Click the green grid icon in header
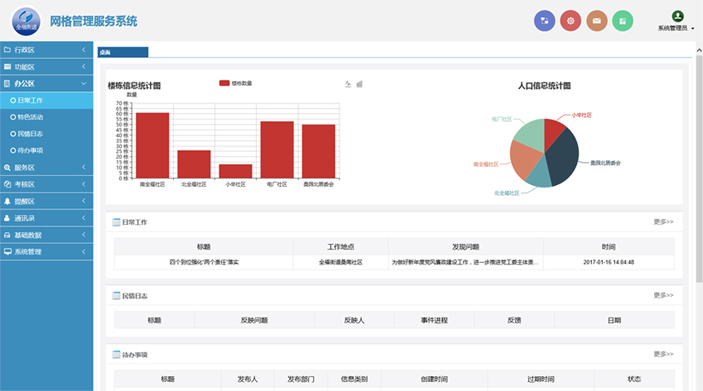The width and height of the screenshot is (703, 391). [x=622, y=21]
